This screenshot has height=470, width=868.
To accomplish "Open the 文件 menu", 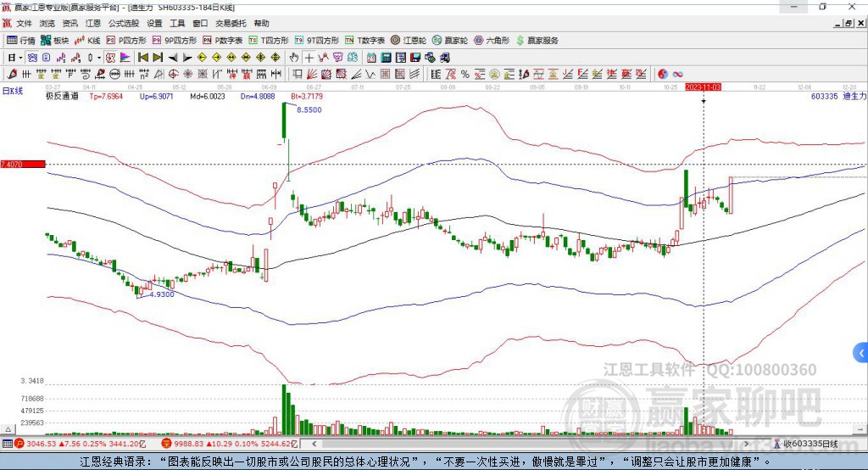I will 24,23.
